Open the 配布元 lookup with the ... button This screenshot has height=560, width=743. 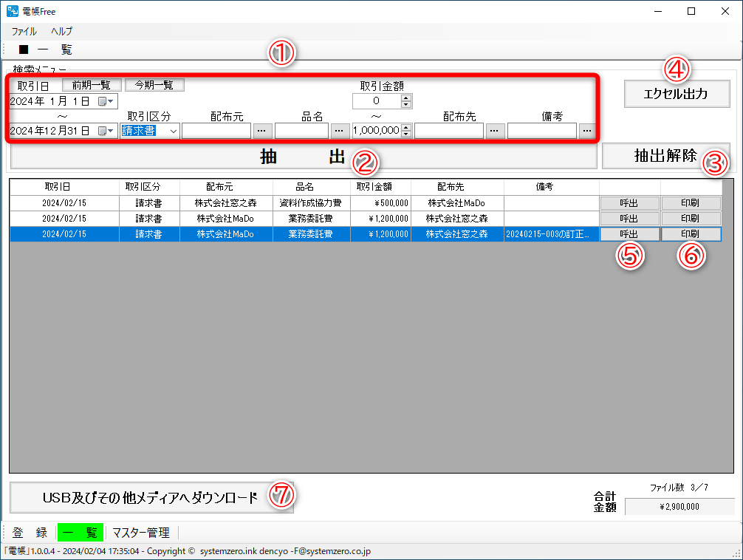[262, 131]
